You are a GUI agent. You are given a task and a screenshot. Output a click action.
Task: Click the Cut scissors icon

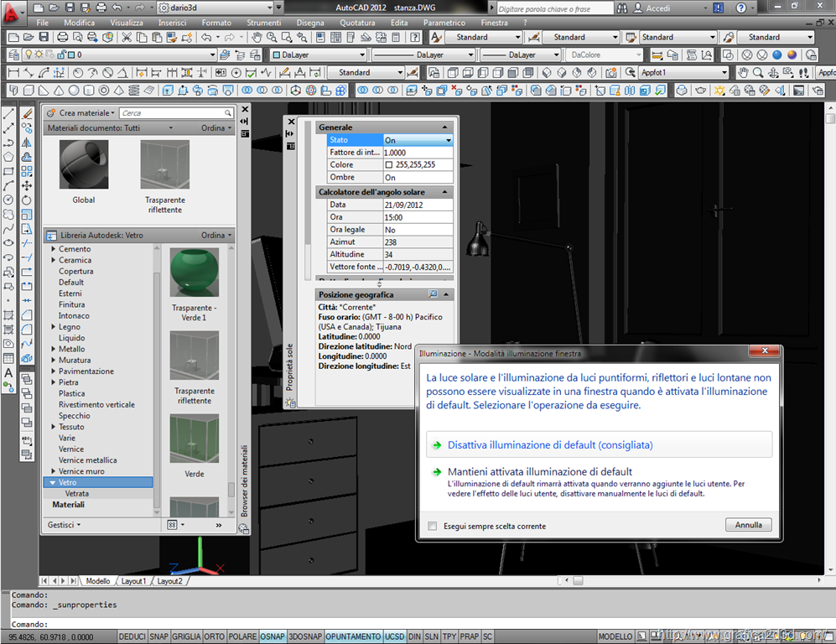point(127,38)
